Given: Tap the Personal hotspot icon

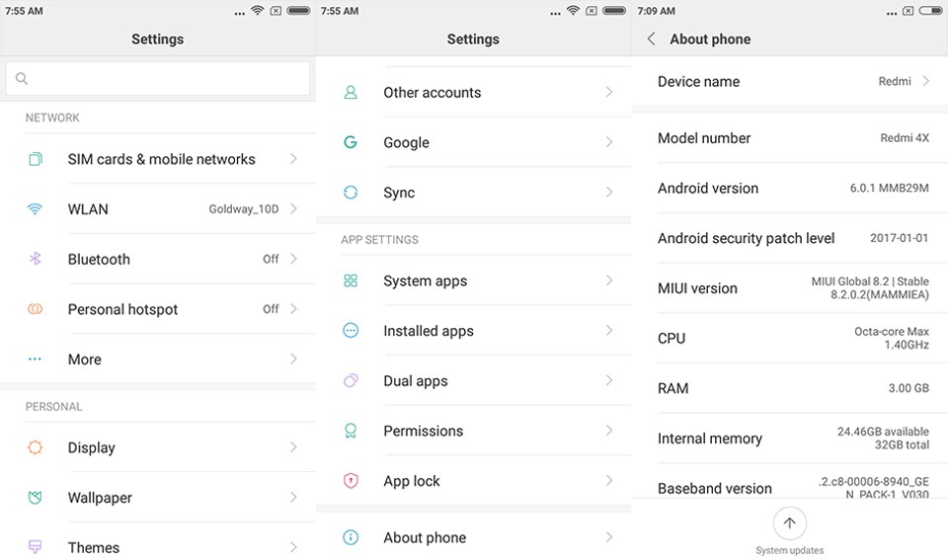Looking at the screenshot, I should [36, 309].
